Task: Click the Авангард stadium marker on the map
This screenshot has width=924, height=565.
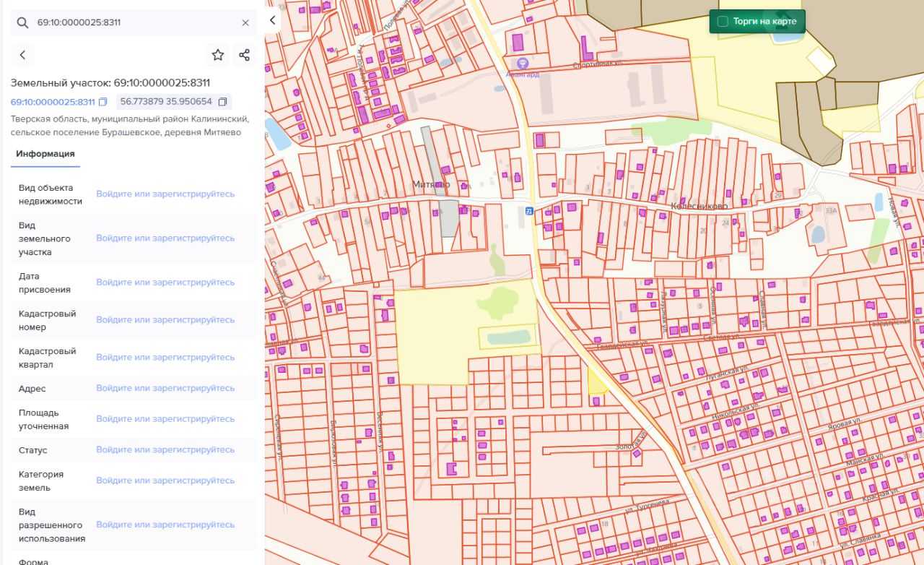Action: (x=523, y=63)
